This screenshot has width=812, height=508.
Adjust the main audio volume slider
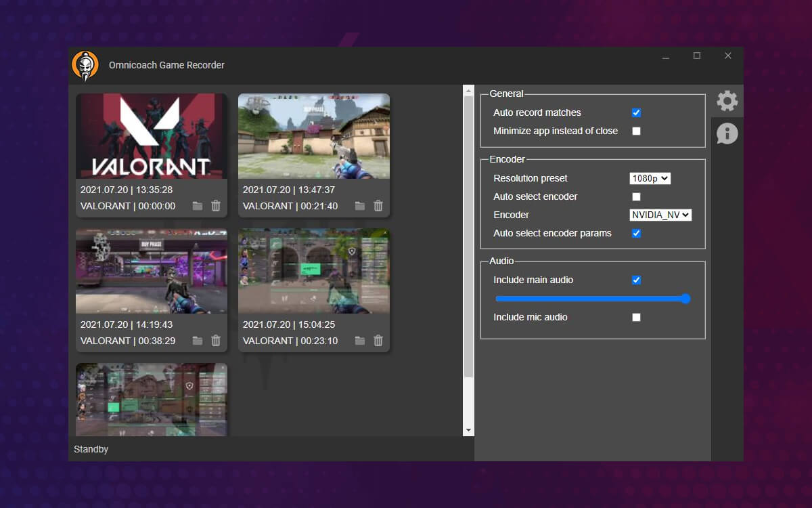click(x=593, y=299)
